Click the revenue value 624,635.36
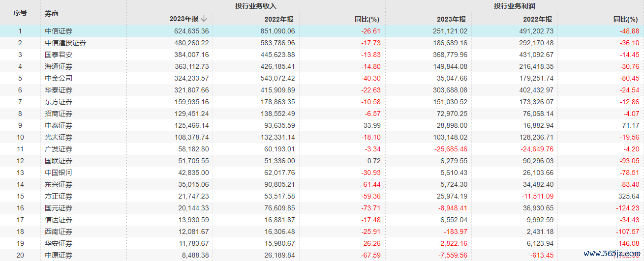This screenshot has width=644, height=261. tap(192, 31)
